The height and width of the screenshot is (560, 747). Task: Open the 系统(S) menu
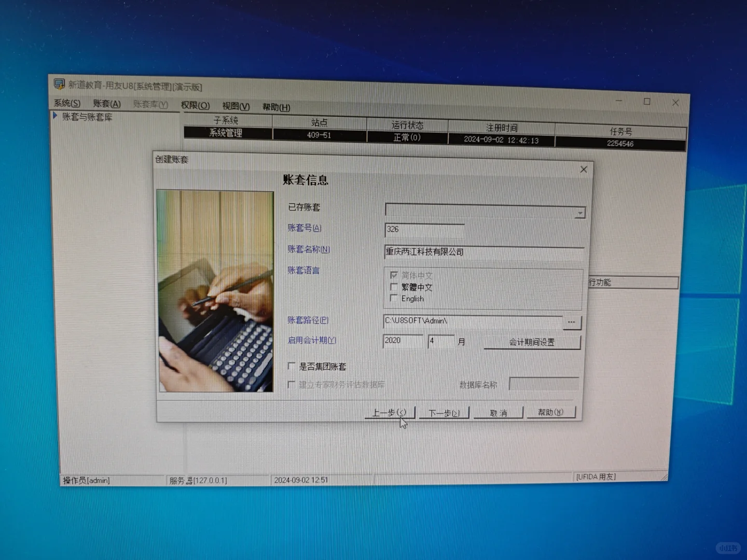click(67, 103)
